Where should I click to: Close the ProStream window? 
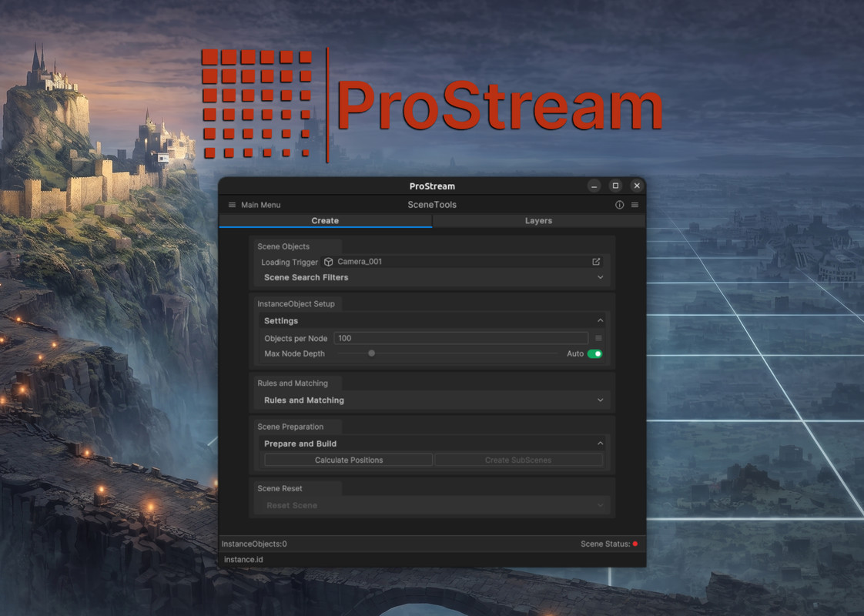click(x=637, y=186)
